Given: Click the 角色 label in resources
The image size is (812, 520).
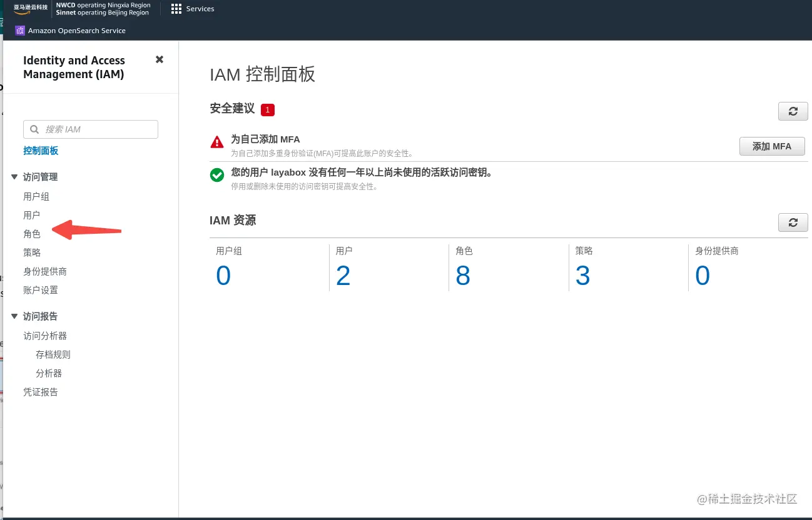Looking at the screenshot, I should pos(464,251).
